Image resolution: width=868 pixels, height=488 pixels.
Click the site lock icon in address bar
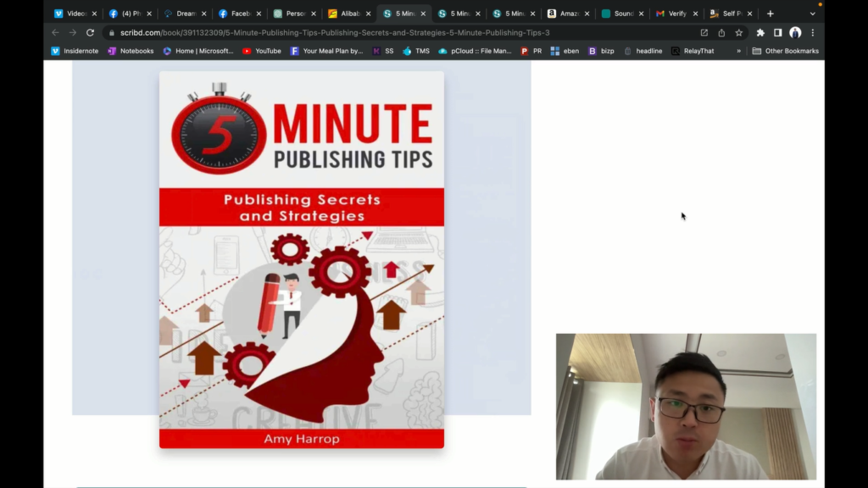point(112,33)
